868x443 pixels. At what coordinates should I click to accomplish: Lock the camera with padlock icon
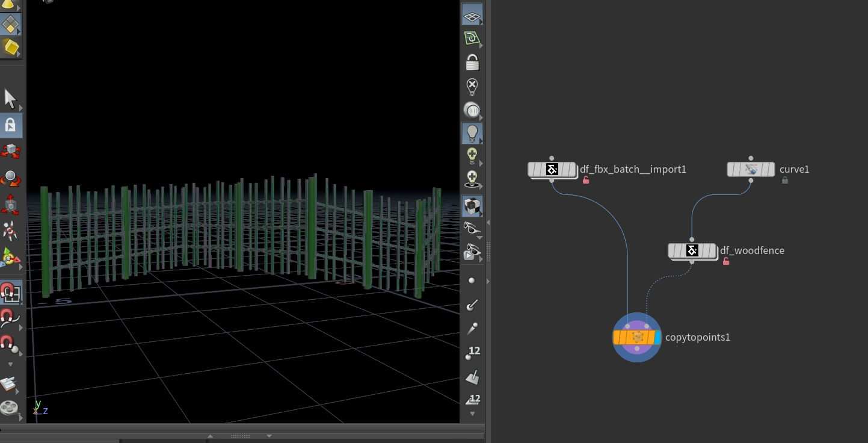pyautogui.click(x=472, y=63)
